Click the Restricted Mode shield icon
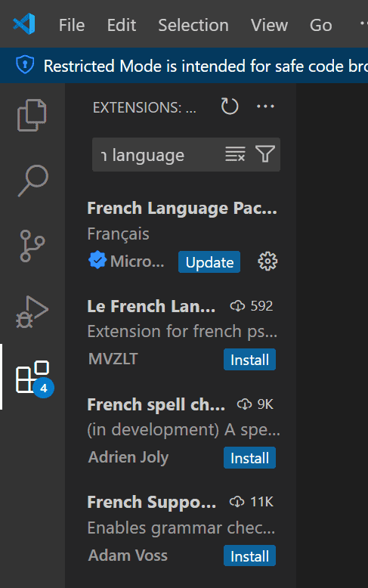 tap(25, 65)
